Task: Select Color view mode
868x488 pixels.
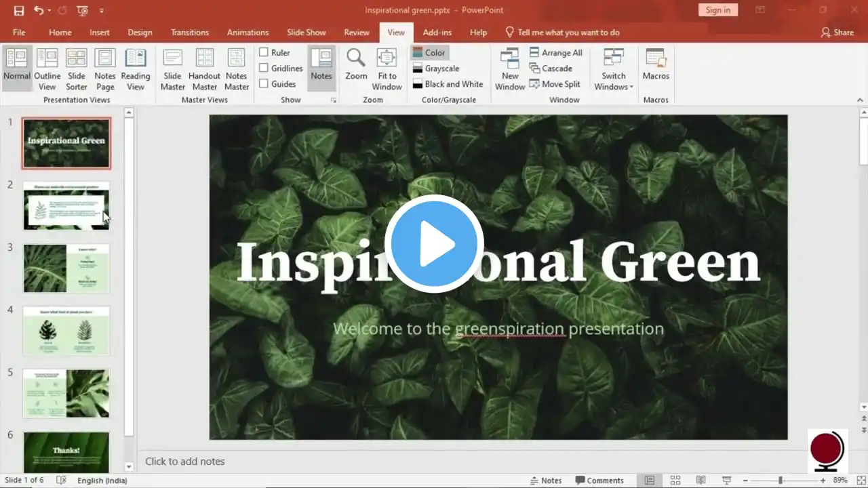Action: (x=429, y=53)
